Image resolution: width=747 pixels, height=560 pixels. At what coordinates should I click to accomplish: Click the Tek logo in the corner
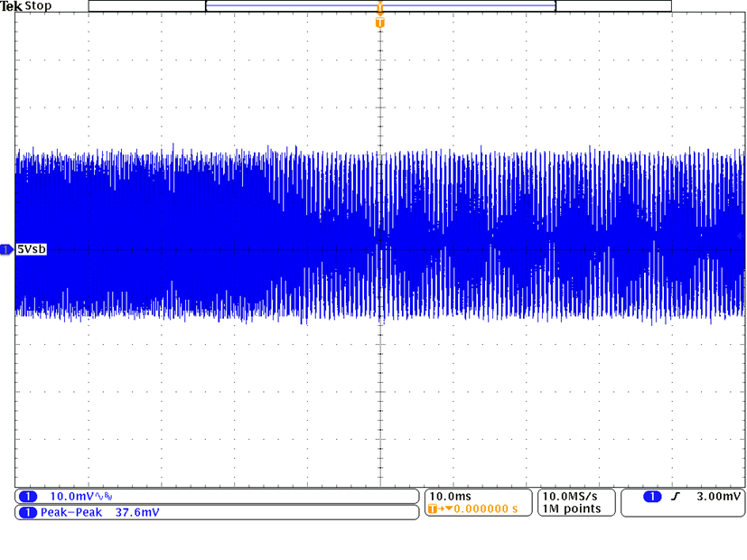tap(8, 5)
